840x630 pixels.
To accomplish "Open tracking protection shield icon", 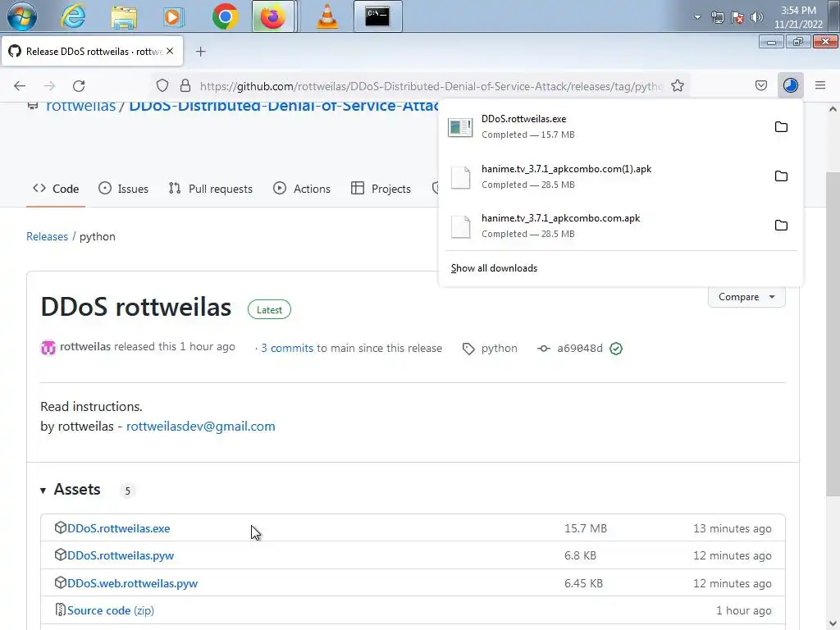I will coord(162,85).
